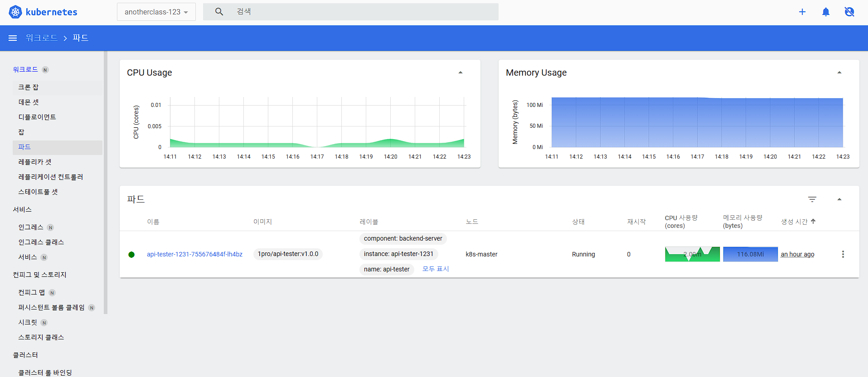Viewport: 868px width, 377px height.
Task: Click the blue memory usage bar
Action: (750, 254)
